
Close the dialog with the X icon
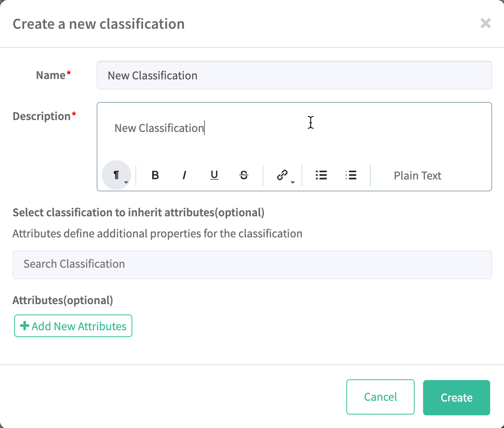click(x=486, y=23)
